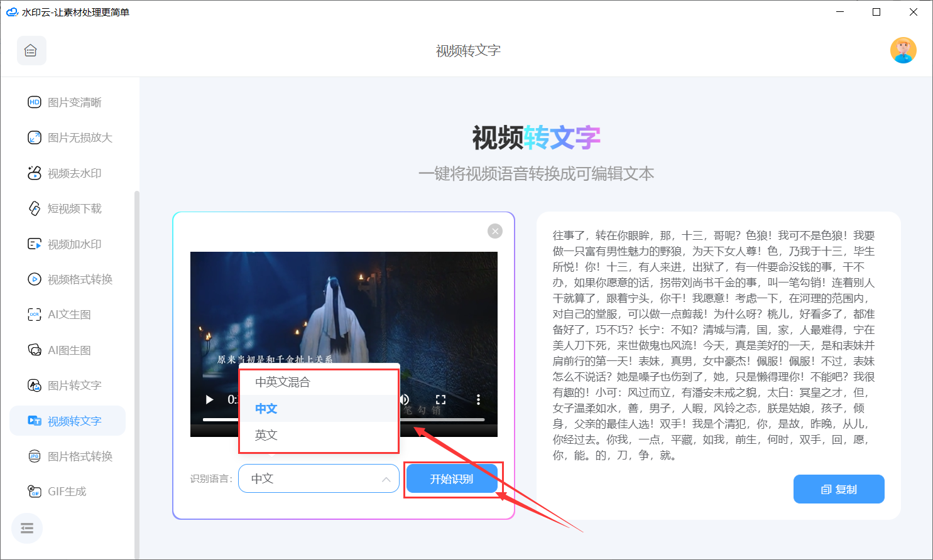Select 视频转文字 in sidebar
The image size is (933, 560).
67,421
